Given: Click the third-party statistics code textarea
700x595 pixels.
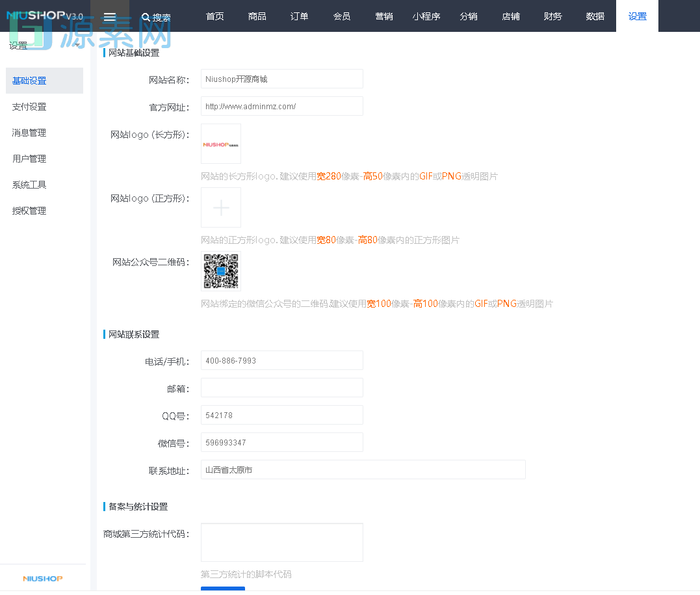Looking at the screenshot, I should click(x=281, y=542).
